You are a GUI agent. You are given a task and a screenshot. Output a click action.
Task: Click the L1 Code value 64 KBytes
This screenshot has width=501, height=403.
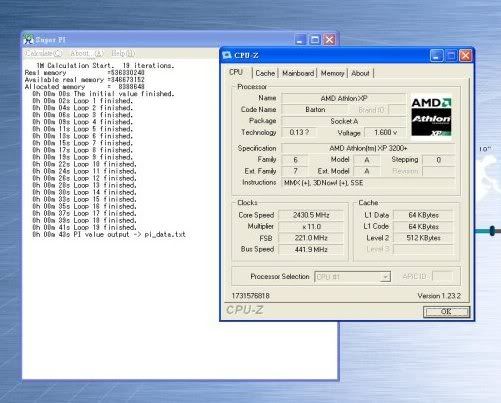[x=423, y=227]
